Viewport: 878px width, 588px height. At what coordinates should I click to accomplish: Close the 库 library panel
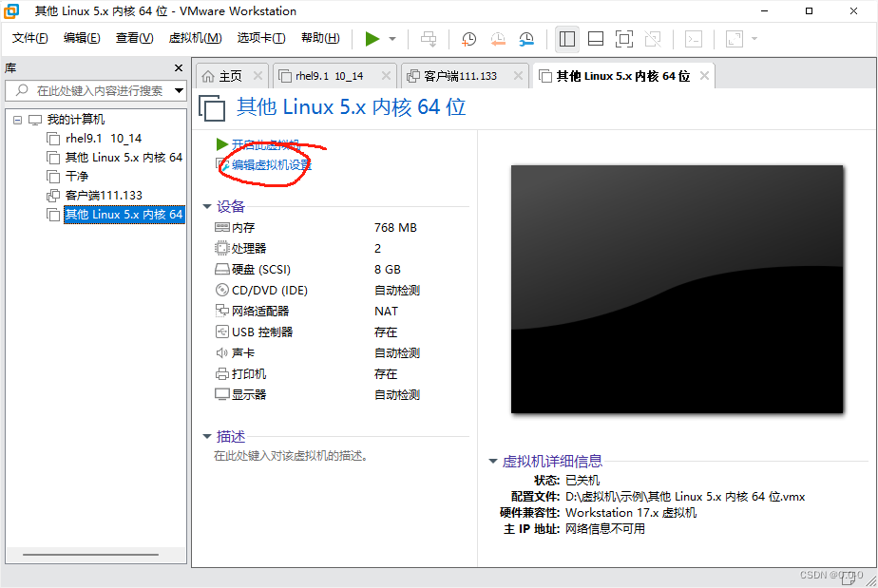[179, 67]
